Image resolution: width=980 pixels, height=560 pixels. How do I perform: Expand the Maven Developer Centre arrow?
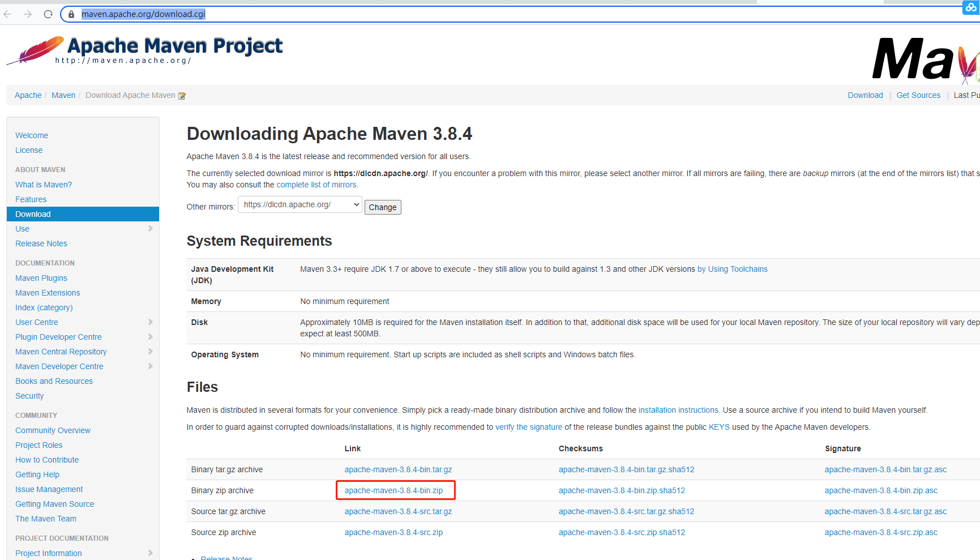(x=150, y=366)
